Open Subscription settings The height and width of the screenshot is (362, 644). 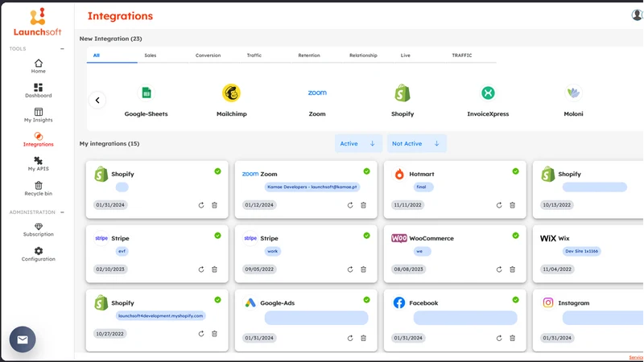(38, 229)
